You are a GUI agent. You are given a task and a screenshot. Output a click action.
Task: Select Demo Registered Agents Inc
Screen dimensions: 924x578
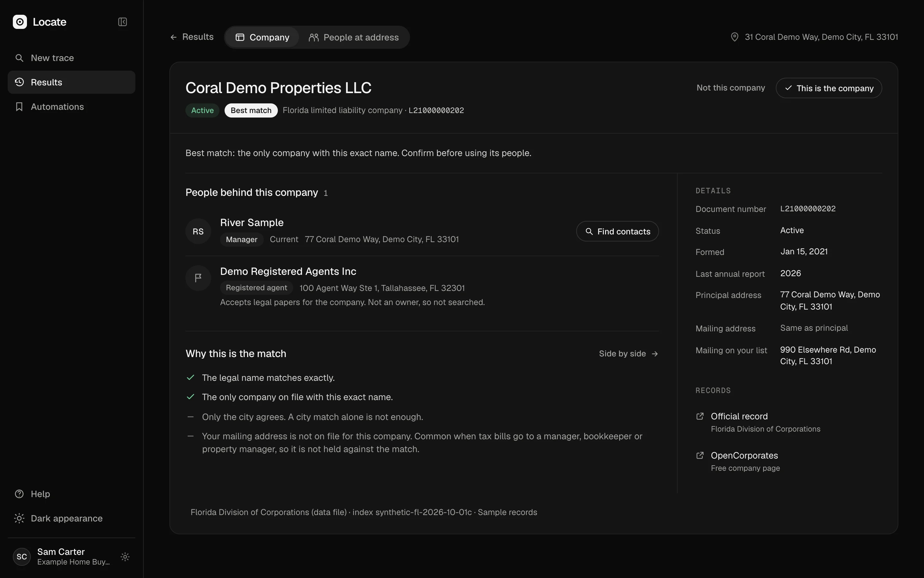click(288, 271)
